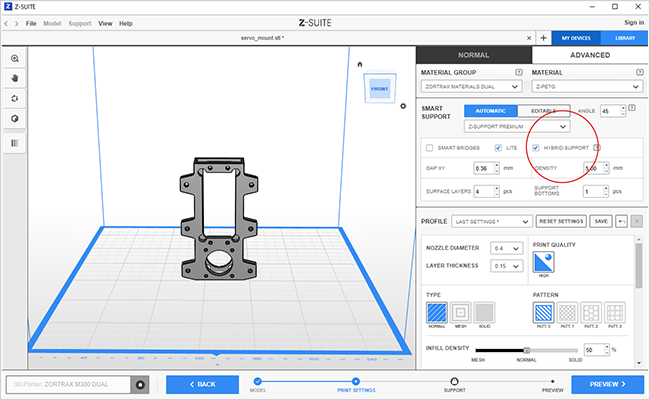Click the Preview button
Viewport: 650px width, 400px height.
608,385
